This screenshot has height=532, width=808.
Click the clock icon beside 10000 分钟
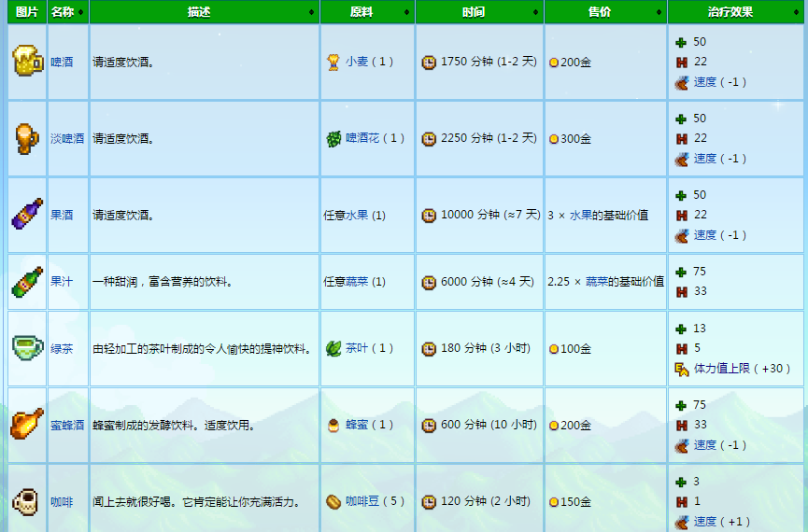click(429, 216)
